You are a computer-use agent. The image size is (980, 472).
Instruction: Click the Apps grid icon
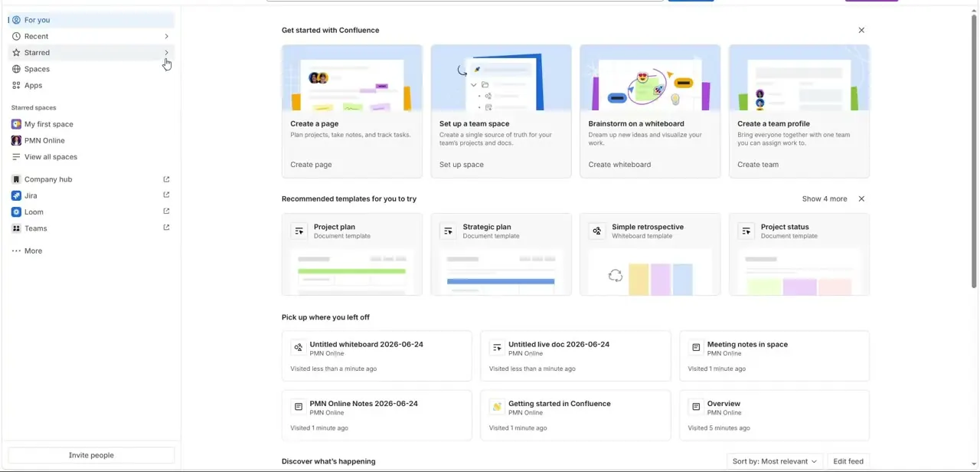tap(16, 85)
